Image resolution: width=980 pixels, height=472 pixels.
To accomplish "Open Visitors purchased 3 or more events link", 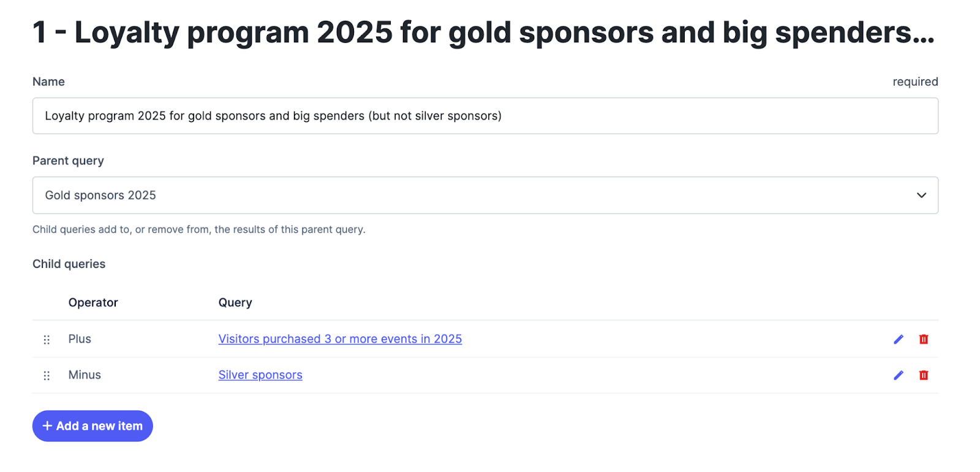I will coord(340,339).
